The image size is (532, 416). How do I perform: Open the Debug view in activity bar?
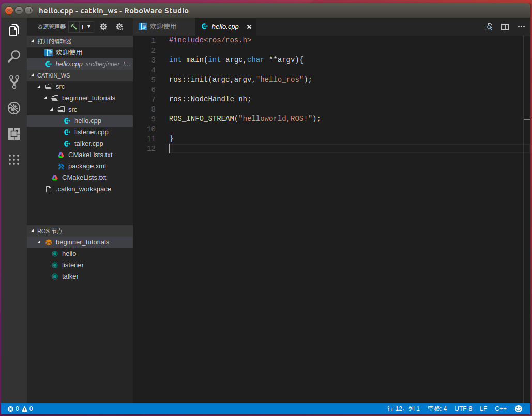tap(14, 108)
